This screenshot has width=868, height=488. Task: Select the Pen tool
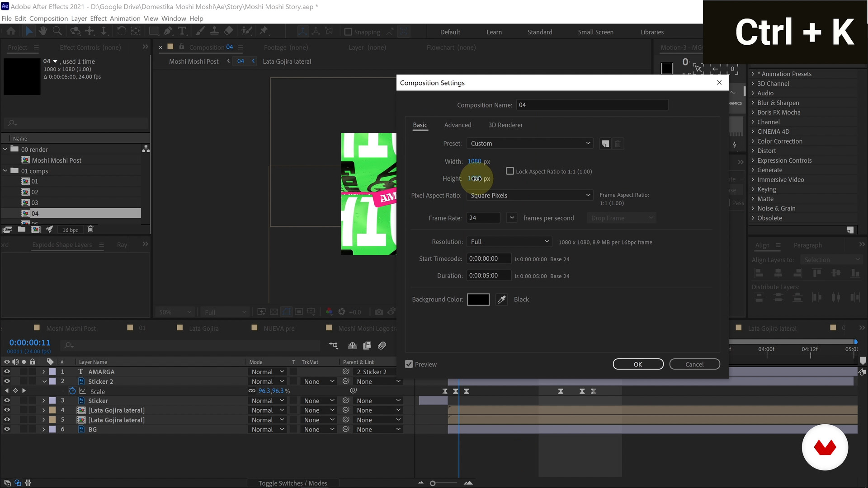tap(168, 31)
